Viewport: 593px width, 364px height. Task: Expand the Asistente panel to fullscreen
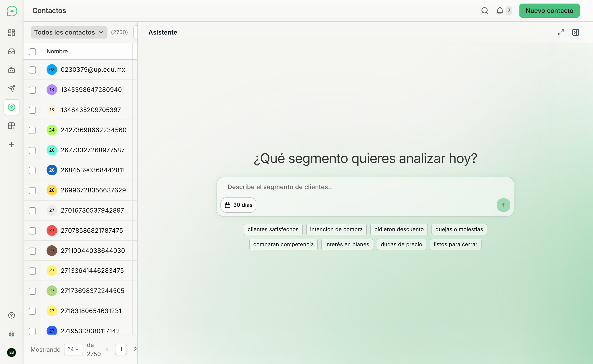(x=561, y=32)
